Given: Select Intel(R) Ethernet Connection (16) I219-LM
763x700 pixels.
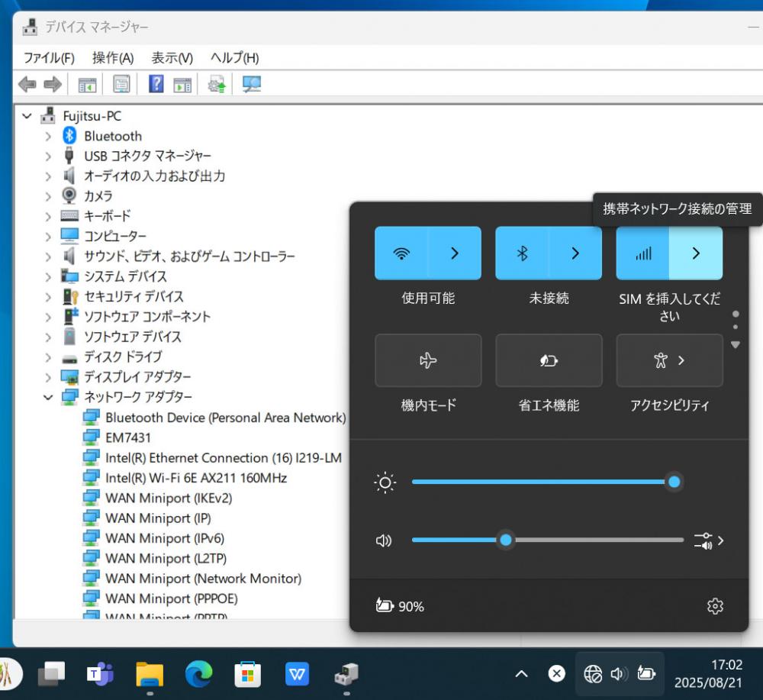Looking at the screenshot, I should (224, 458).
